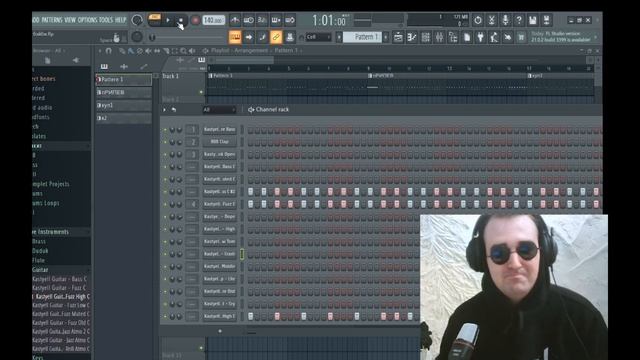640x360 pixels.
Task: Select the eyn1 pattern in picker list
Action: (x=124, y=105)
